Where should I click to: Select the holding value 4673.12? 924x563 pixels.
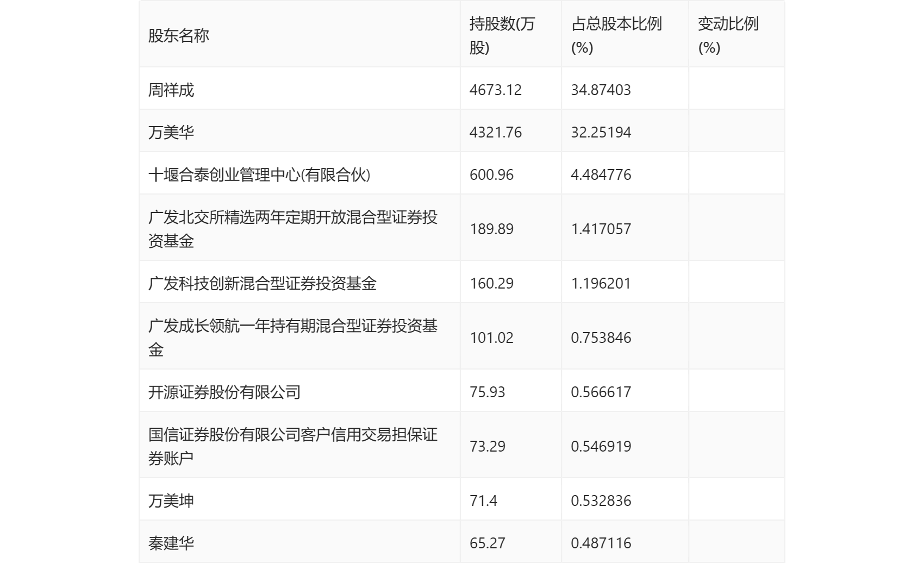click(x=496, y=90)
